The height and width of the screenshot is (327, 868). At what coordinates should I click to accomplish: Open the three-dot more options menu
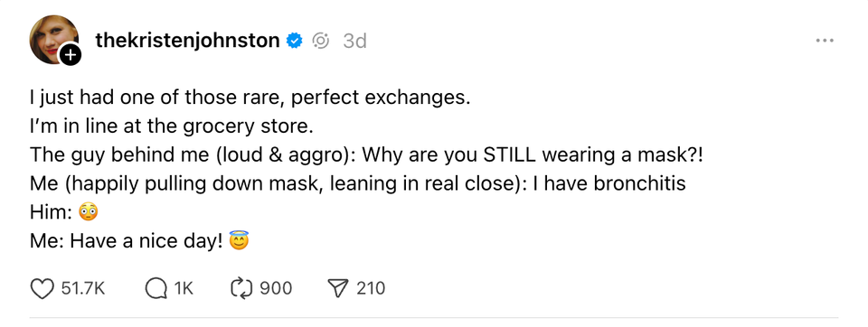pos(825,41)
